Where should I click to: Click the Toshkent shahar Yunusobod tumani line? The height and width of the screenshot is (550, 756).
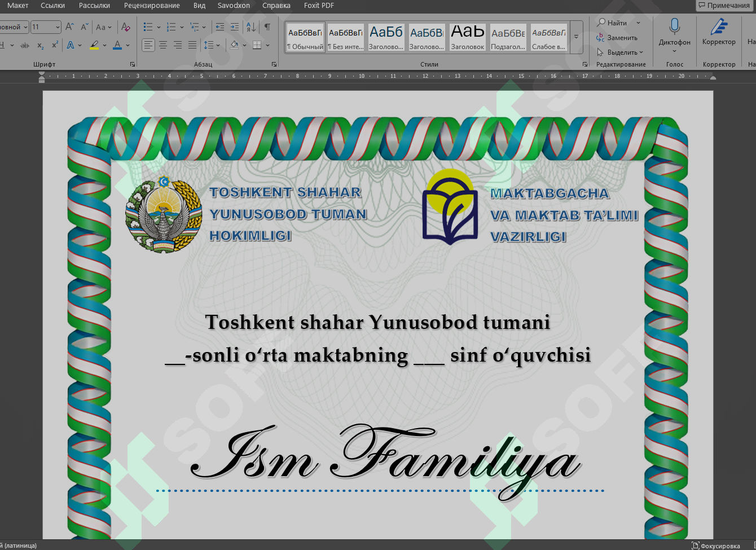(x=377, y=322)
